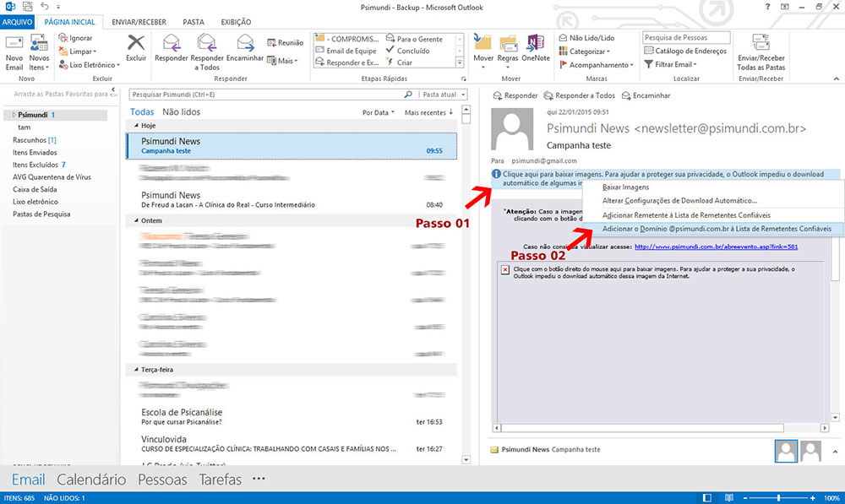Click Responder a Todos in the ribbon
The image size is (845, 504).
[x=208, y=51]
